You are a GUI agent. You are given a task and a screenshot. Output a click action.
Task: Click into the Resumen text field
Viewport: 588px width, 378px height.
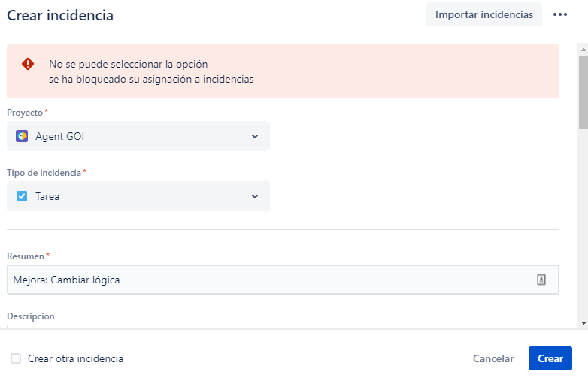(x=263, y=280)
